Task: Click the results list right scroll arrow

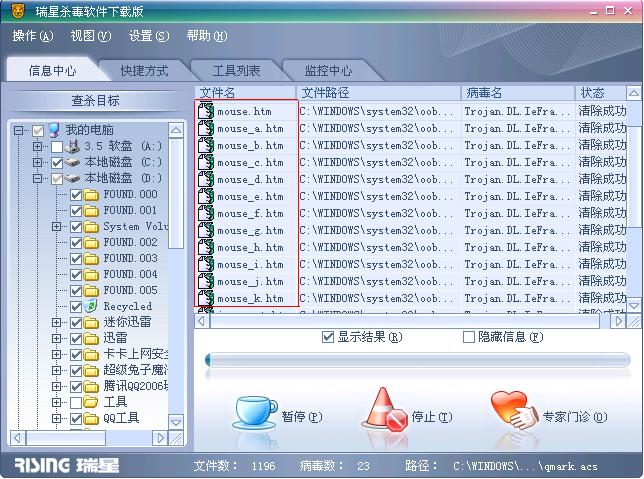Action: point(618,321)
